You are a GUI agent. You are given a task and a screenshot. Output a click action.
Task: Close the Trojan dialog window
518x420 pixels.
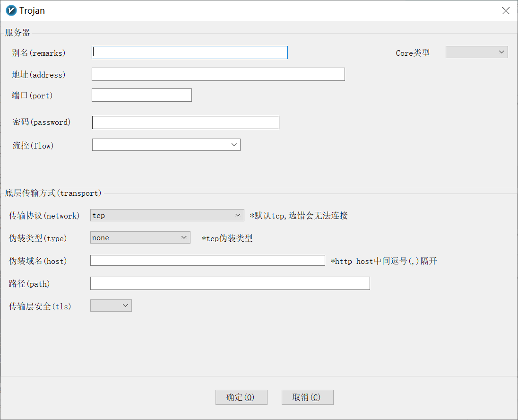(x=505, y=10)
